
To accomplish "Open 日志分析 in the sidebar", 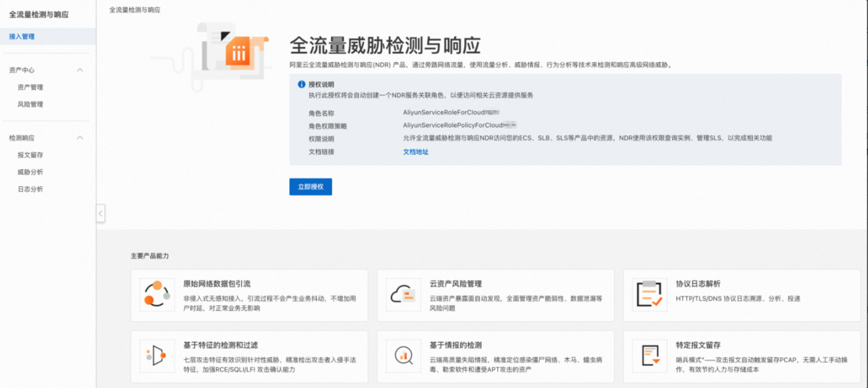I will pos(30,189).
